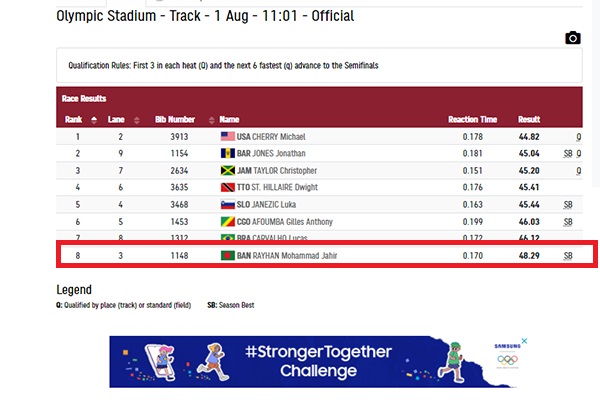
Task: Close the Samsung ad banner
Action: click(x=526, y=341)
